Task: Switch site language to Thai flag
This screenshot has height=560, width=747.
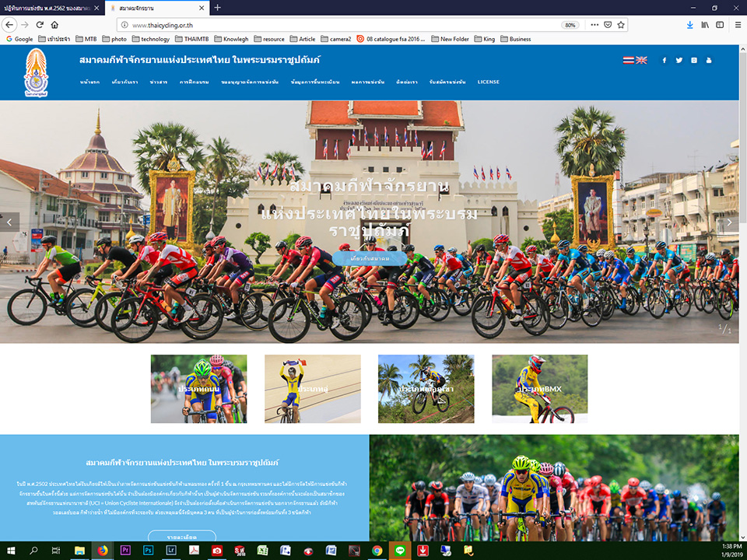Action: [x=629, y=61]
